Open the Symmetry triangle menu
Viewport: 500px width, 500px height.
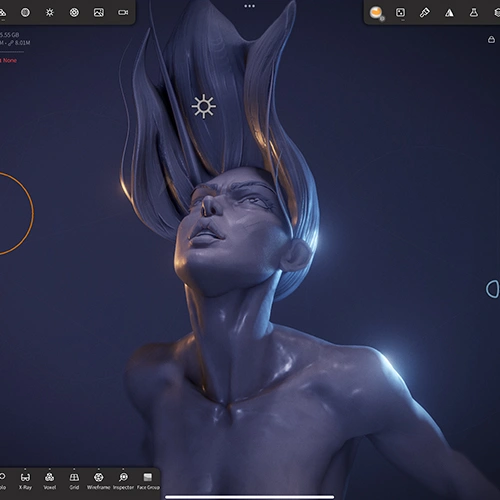click(449, 13)
